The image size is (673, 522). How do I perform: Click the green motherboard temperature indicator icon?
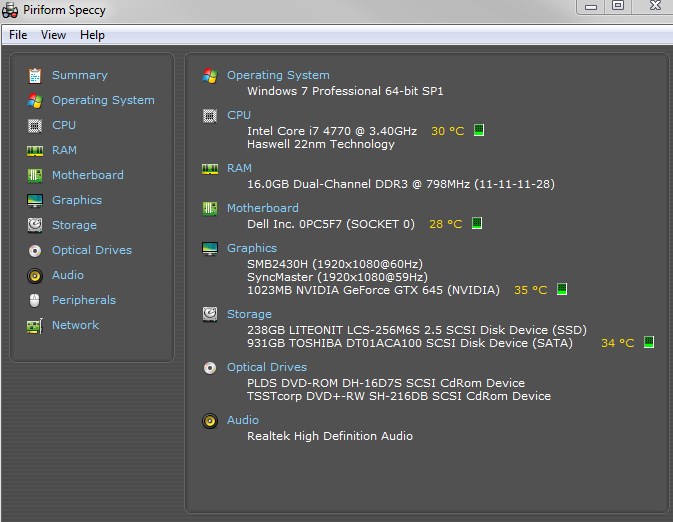tap(477, 223)
